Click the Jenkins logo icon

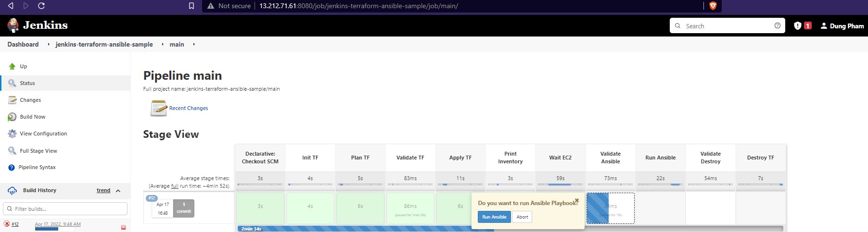13,25
